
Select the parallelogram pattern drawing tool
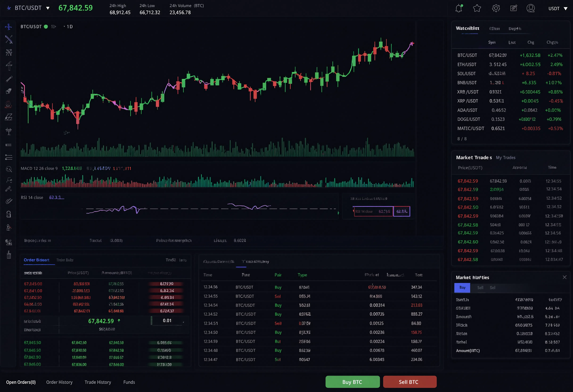coord(9,117)
